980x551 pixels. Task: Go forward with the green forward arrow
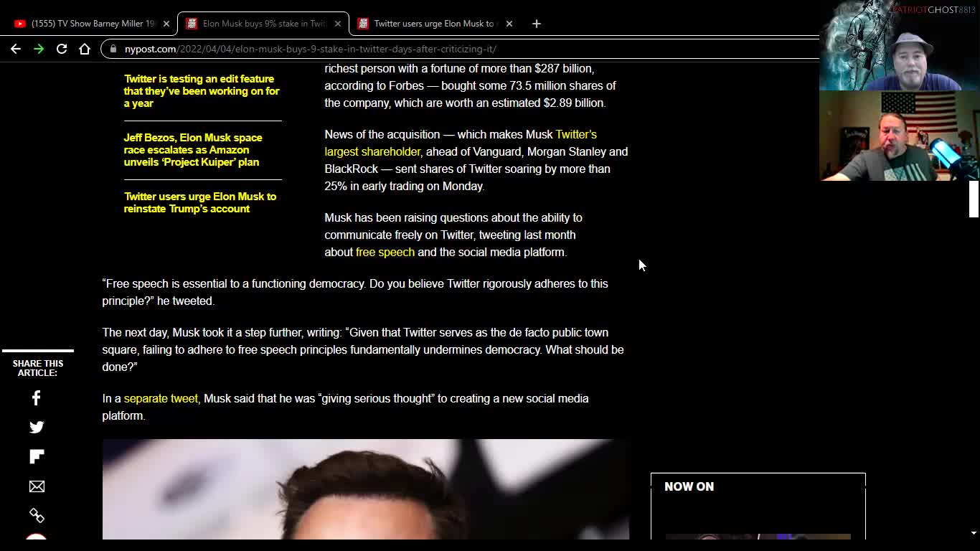[39, 49]
